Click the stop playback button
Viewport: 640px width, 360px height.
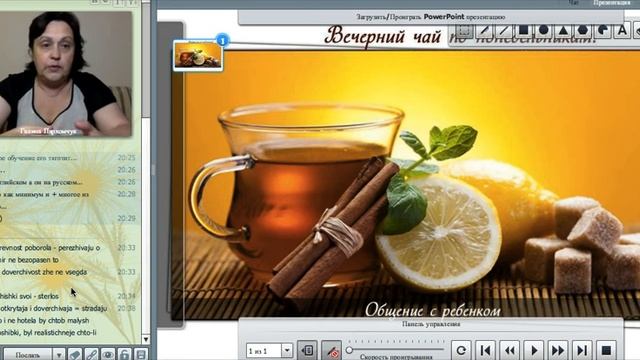click(607, 350)
